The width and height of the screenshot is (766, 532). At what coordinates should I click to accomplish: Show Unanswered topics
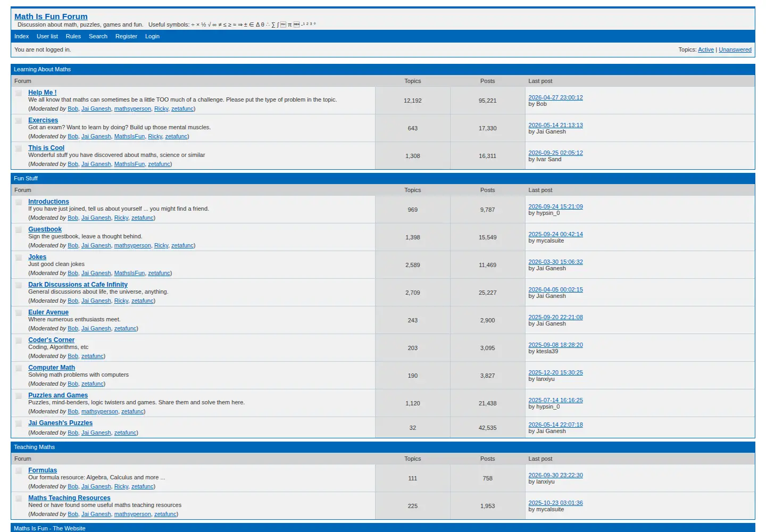pos(735,49)
